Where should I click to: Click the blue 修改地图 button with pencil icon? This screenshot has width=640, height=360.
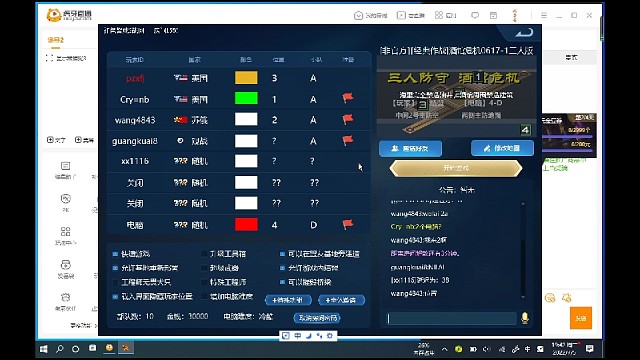pos(502,148)
